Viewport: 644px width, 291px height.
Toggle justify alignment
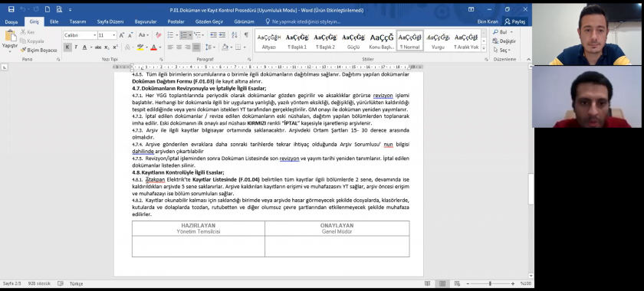[x=196, y=47]
